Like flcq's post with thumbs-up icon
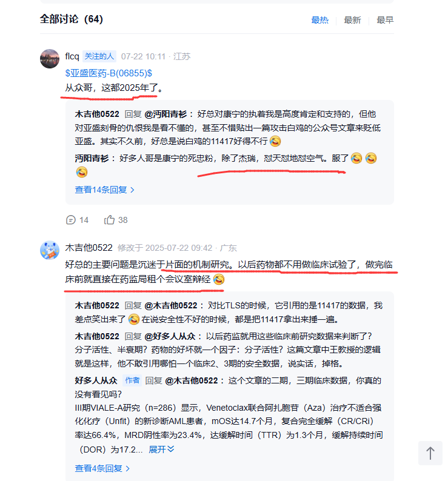The image size is (448, 481). (109, 220)
